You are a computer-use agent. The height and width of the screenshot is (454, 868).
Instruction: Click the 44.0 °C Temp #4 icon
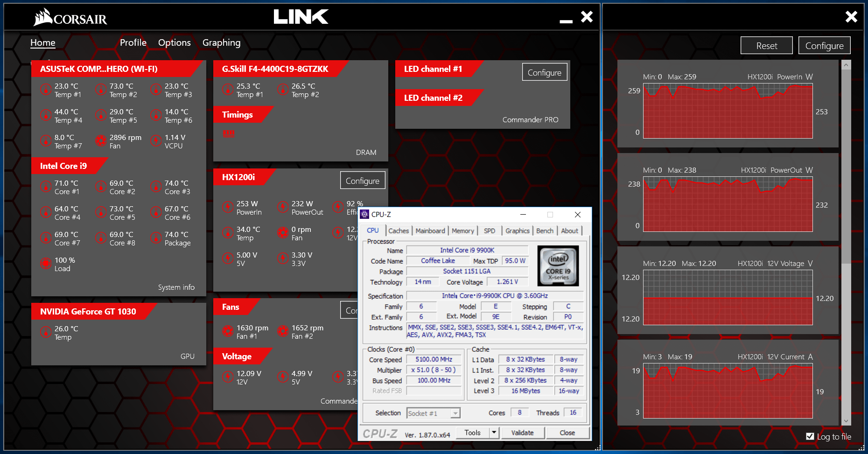(45, 115)
